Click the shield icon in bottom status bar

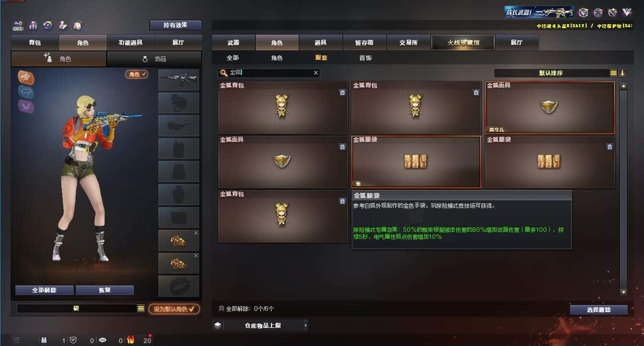coord(73,340)
